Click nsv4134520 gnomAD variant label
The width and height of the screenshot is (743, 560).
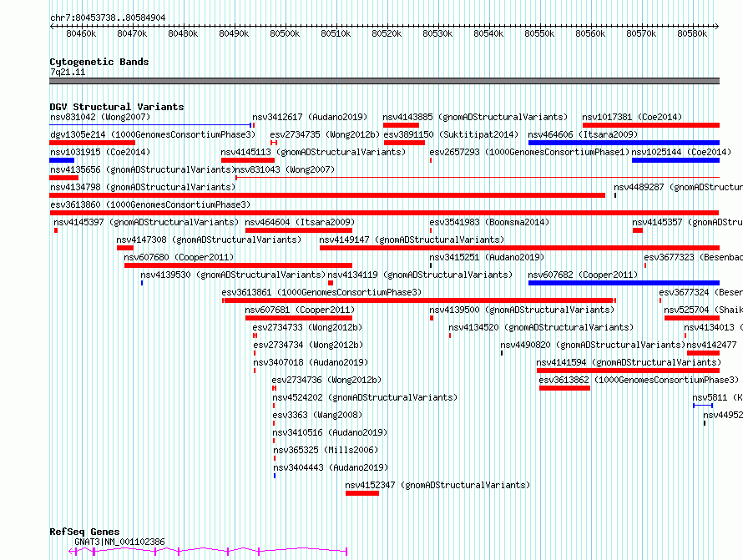click(541, 327)
